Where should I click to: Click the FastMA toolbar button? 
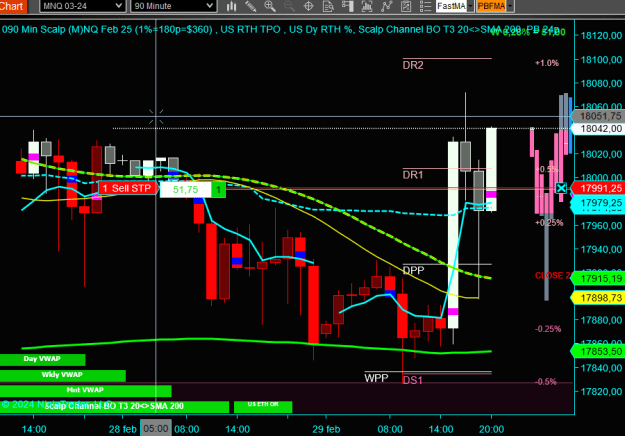[451, 6]
